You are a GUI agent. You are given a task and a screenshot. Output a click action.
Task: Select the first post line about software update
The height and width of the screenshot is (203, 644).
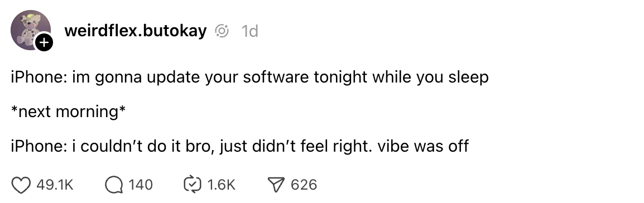point(249,77)
